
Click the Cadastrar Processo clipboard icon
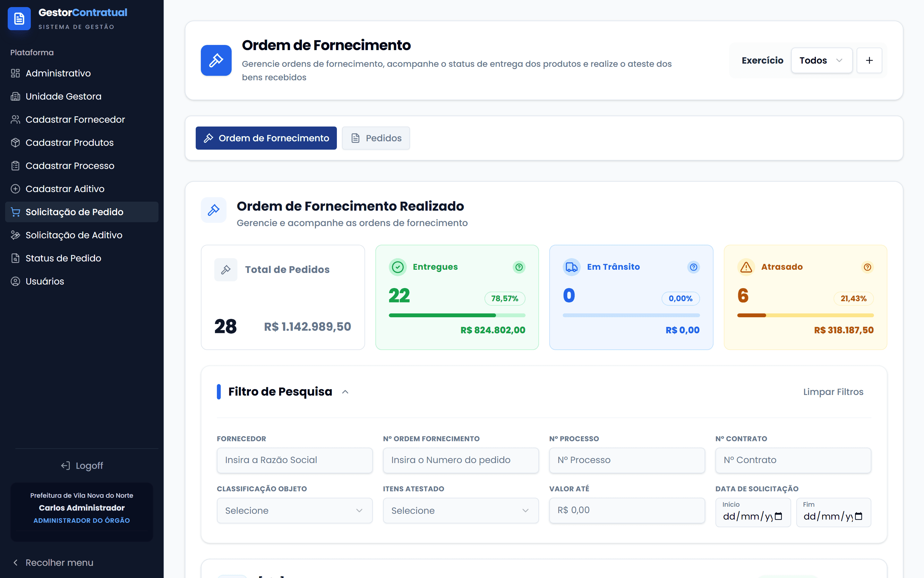[x=15, y=165]
